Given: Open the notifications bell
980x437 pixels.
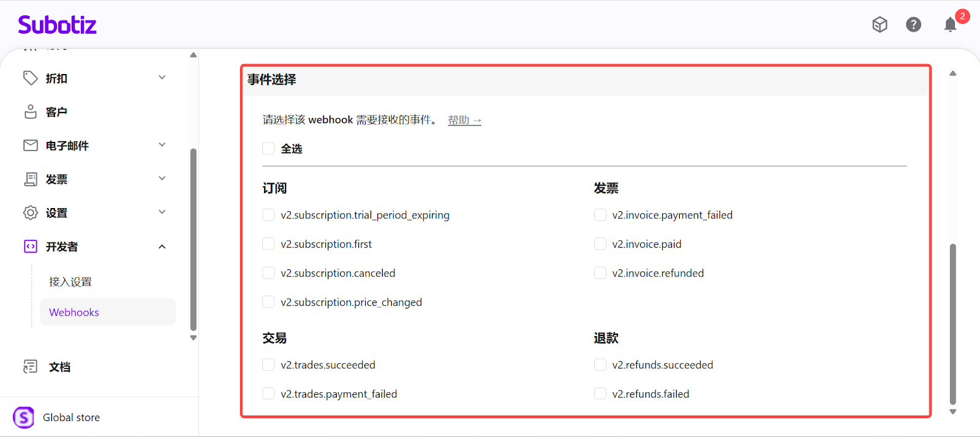Looking at the screenshot, I should (x=950, y=24).
